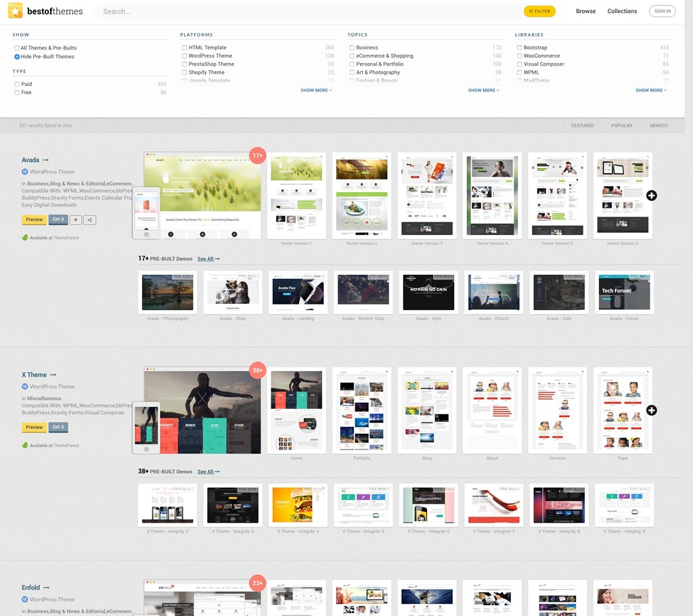The width and height of the screenshot is (693, 616).
Task: Open X Theme Portfolio thumbnail
Action: tap(361, 410)
